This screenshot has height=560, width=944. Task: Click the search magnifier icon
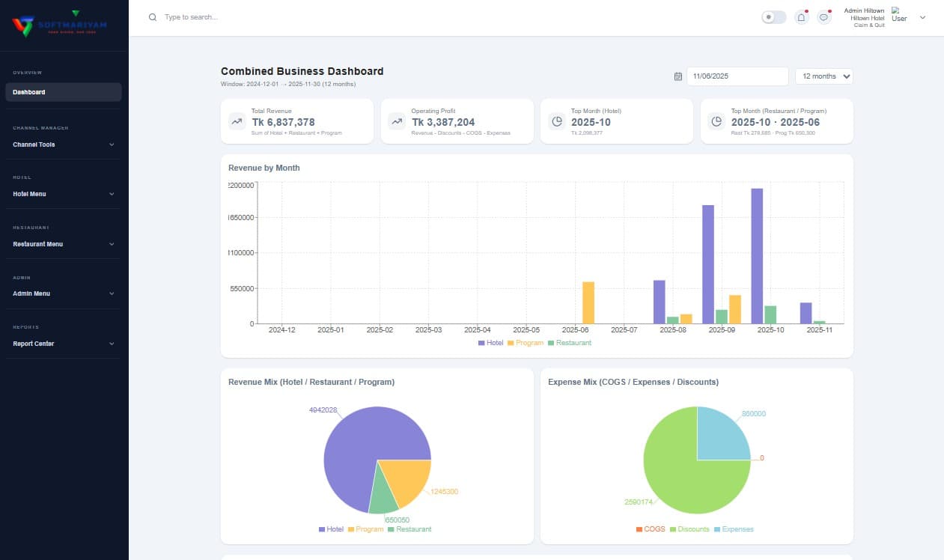point(153,16)
